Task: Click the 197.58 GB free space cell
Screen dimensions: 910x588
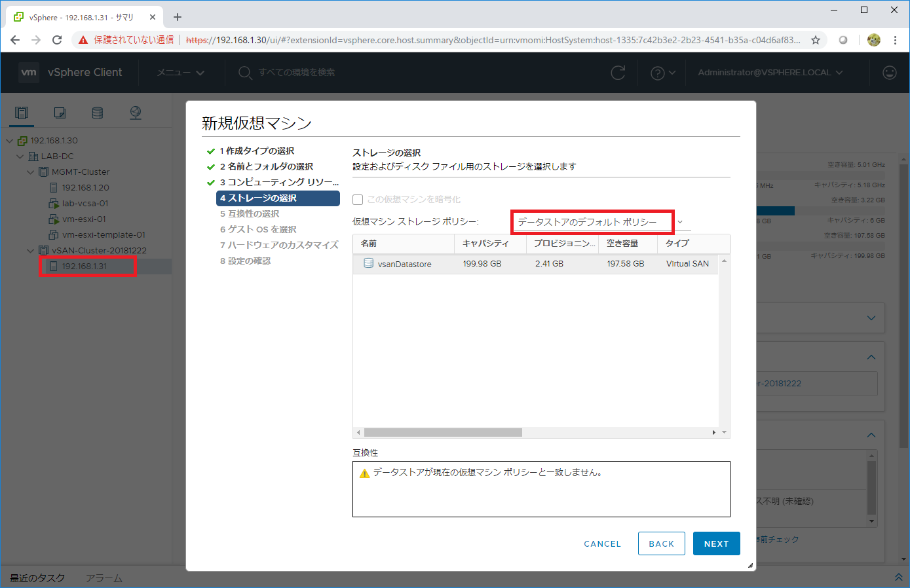Action: (626, 264)
